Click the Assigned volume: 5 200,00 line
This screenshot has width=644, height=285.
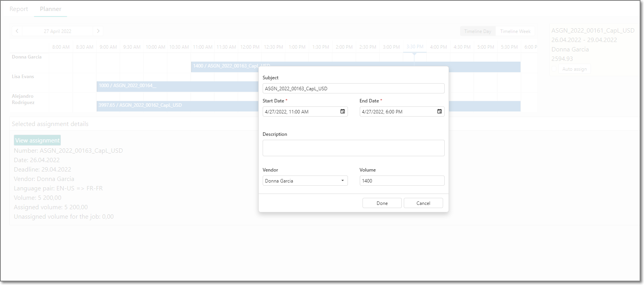51,207
